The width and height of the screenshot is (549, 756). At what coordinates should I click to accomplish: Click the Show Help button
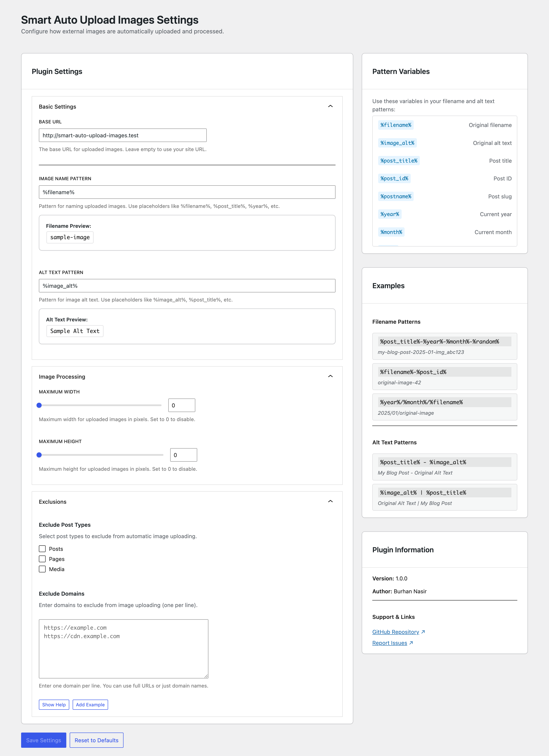click(x=54, y=705)
